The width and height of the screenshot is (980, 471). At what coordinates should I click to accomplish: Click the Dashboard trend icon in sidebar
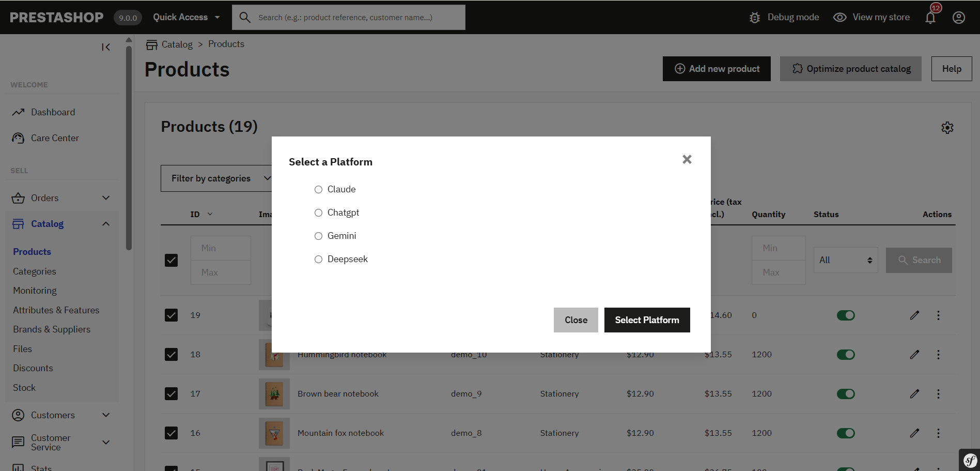pos(18,112)
